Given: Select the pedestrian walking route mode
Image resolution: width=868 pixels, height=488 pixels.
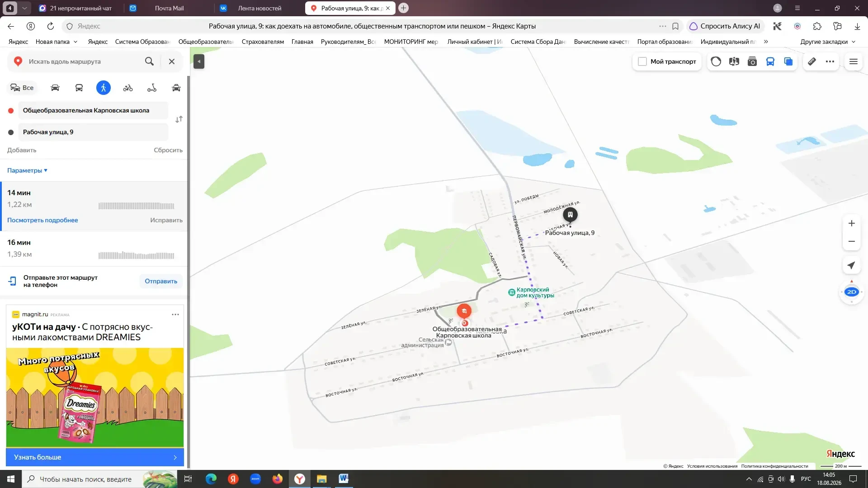Looking at the screenshot, I should 104,88.
